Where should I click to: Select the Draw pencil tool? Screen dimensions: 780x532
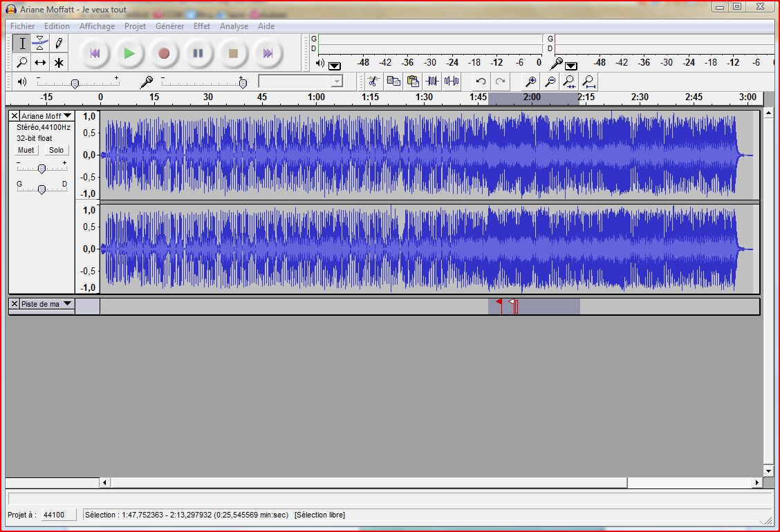[59, 44]
